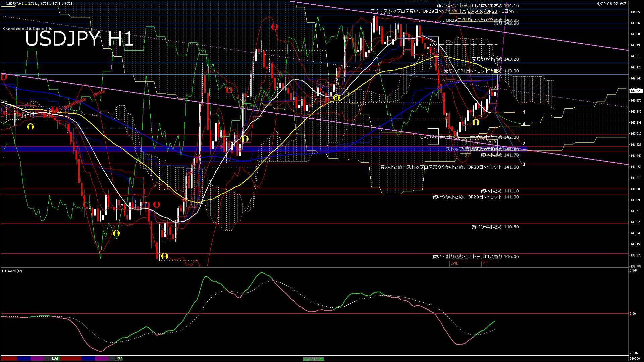644x362 pixels.
Task: Click the yellow up-arrow signal near 140.00 line
Action: pos(164,256)
